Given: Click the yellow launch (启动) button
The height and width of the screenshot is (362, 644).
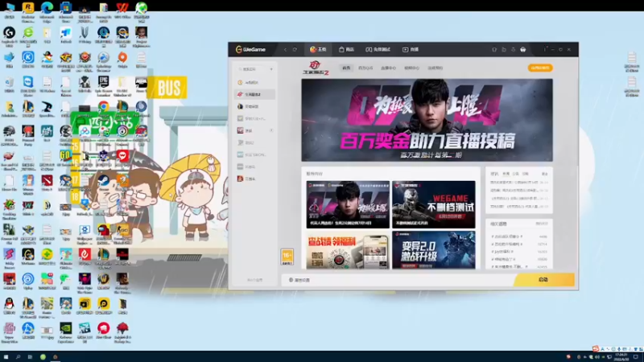Looking at the screenshot, I should [x=544, y=279].
